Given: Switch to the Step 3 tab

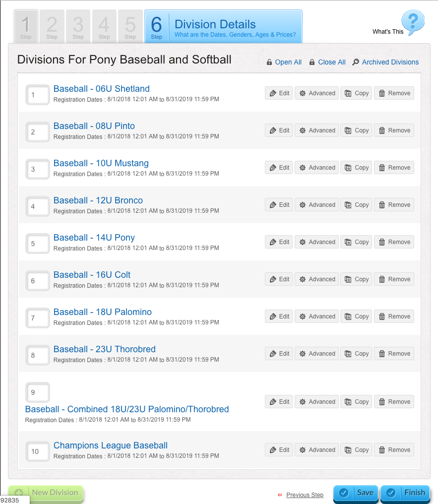Looking at the screenshot, I should [x=78, y=26].
